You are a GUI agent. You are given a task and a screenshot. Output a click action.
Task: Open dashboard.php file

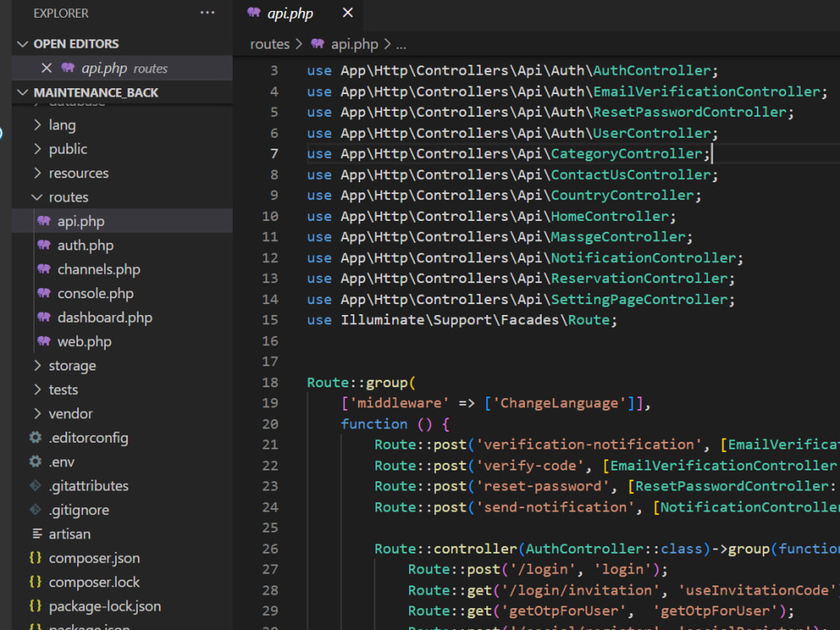104,318
